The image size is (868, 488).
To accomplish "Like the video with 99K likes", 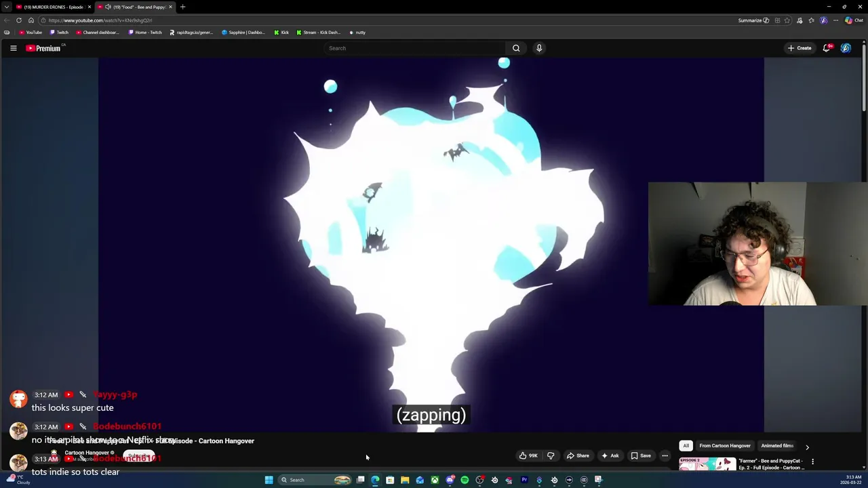I will [528, 455].
